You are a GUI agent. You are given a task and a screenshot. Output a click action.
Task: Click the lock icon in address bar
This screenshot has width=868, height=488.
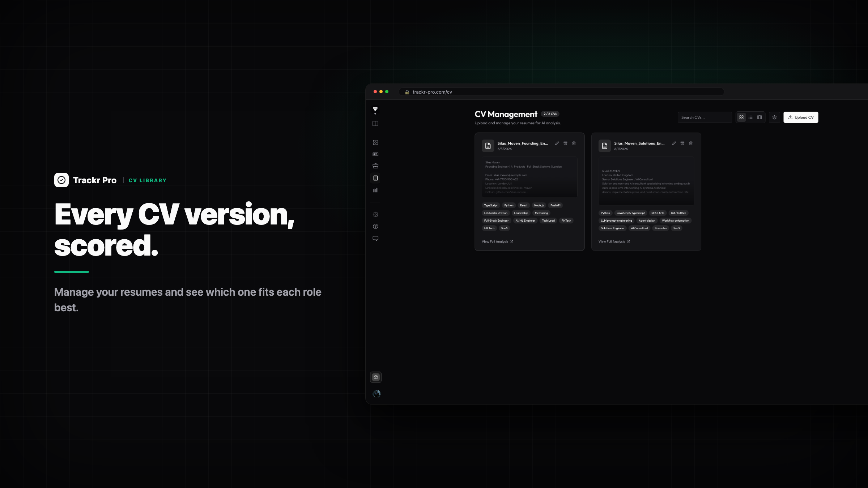pos(407,92)
